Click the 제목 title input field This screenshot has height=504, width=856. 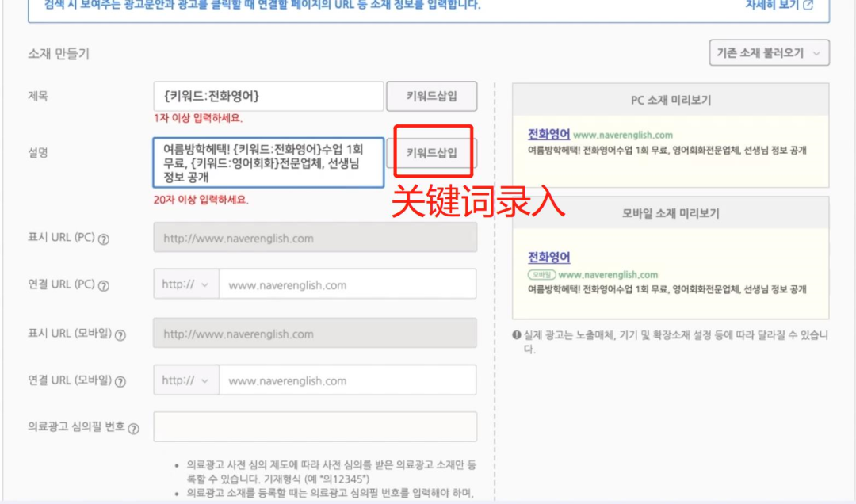click(268, 96)
